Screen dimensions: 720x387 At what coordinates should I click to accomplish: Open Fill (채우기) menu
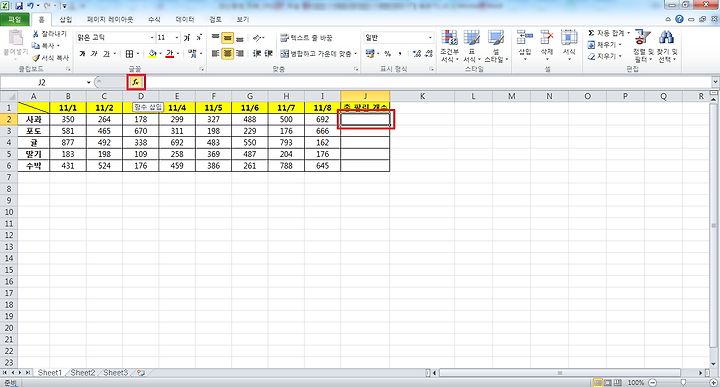(604, 45)
